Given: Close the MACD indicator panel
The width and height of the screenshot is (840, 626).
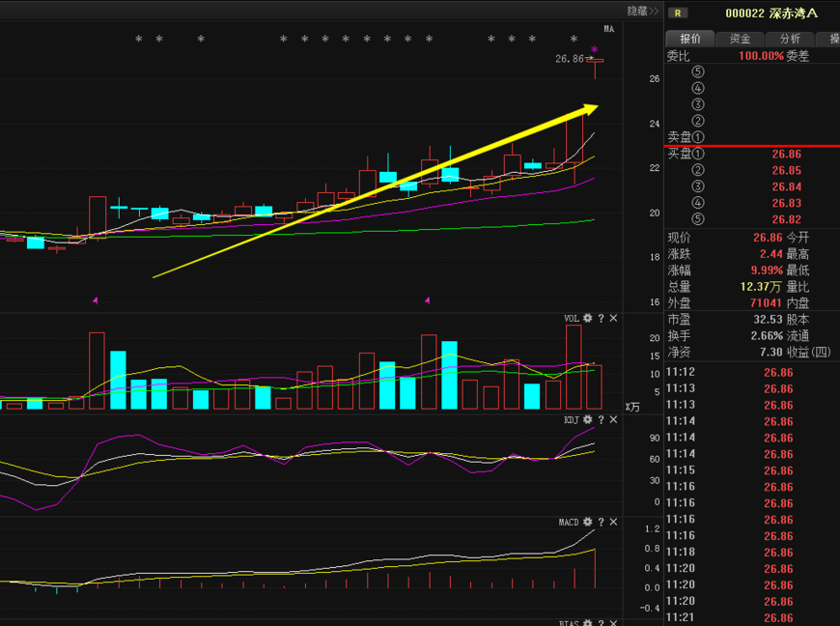Looking at the screenshot, I should (x=614, y=522).
